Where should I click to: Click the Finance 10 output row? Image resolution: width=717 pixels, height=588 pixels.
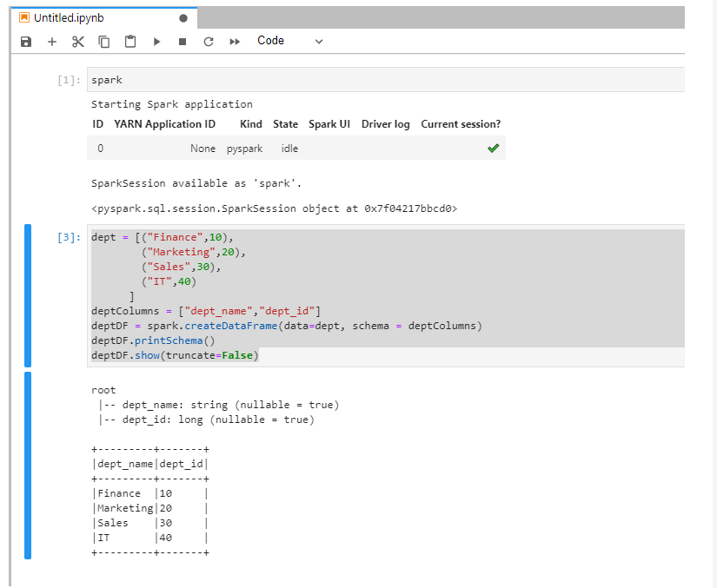150,493
